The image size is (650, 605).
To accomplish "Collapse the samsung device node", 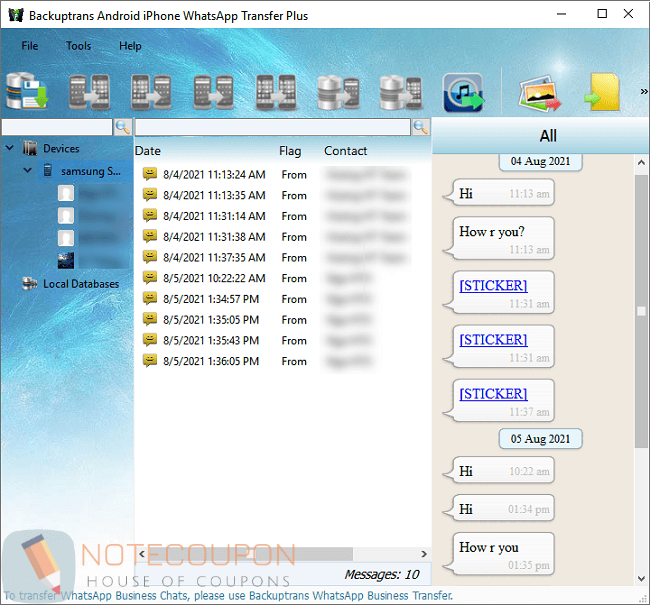I will tap(27, 170).
